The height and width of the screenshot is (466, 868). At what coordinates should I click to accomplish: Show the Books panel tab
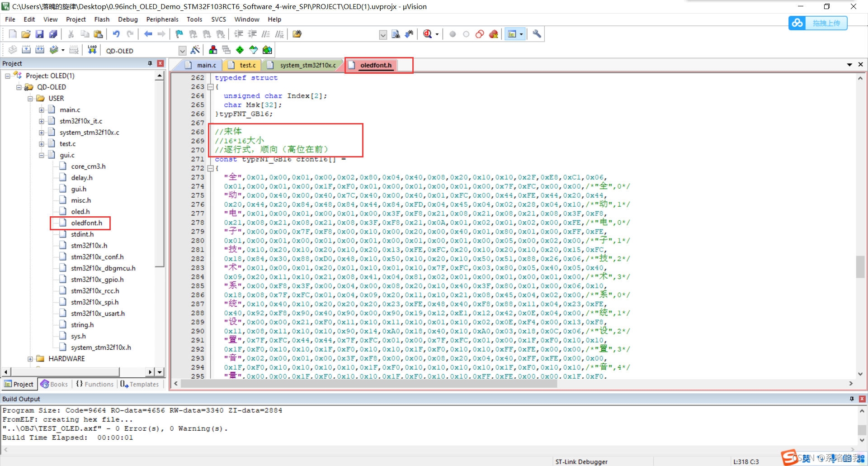(54, 384)
